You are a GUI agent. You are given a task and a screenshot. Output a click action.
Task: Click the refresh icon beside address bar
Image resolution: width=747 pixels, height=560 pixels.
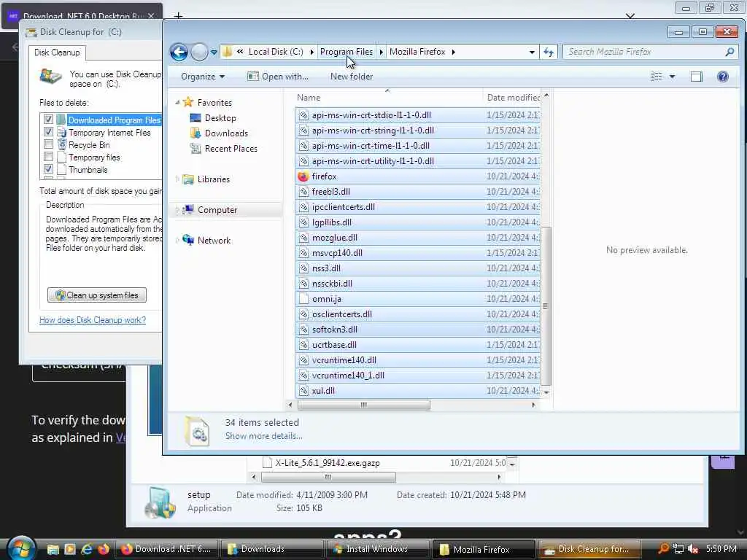click(549, 52)
